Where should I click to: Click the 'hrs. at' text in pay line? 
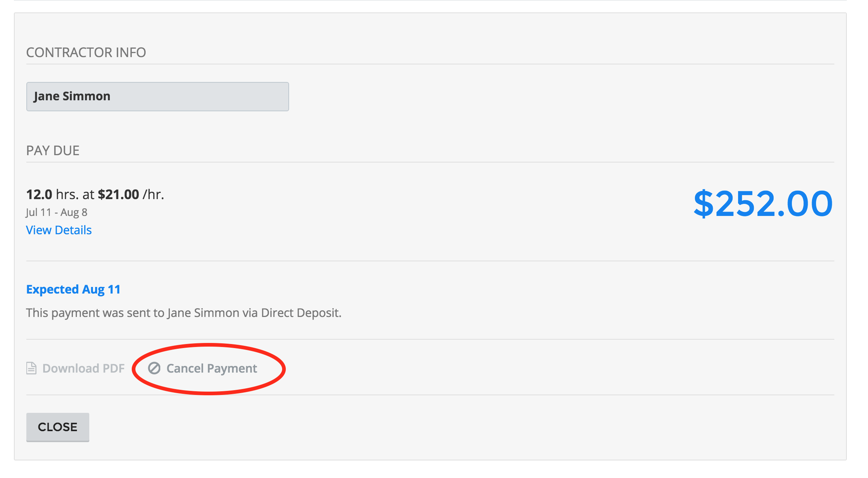[x=75, y=194]
